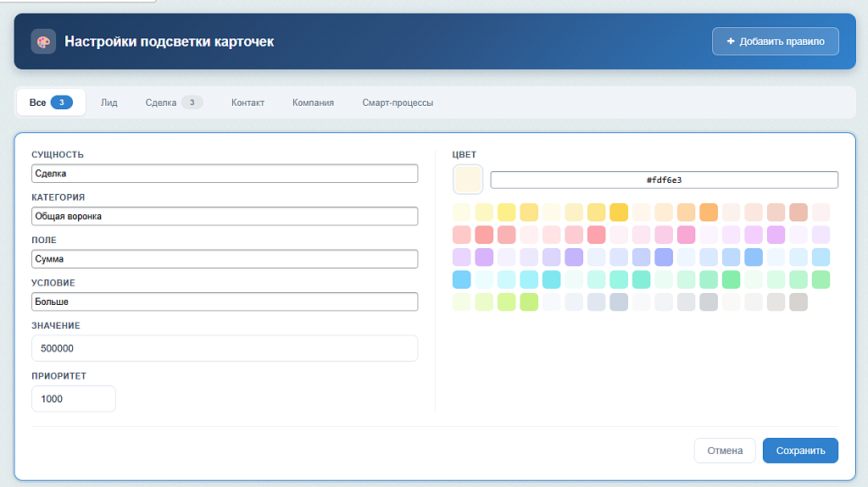Viewport: 868px width, 487px height.
Task: Click the palette icon in the header
Action: [x=43, y=42]
